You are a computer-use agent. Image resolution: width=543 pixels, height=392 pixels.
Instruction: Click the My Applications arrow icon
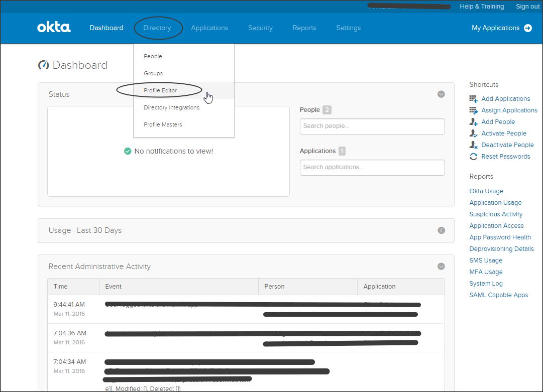pos(528,28)
